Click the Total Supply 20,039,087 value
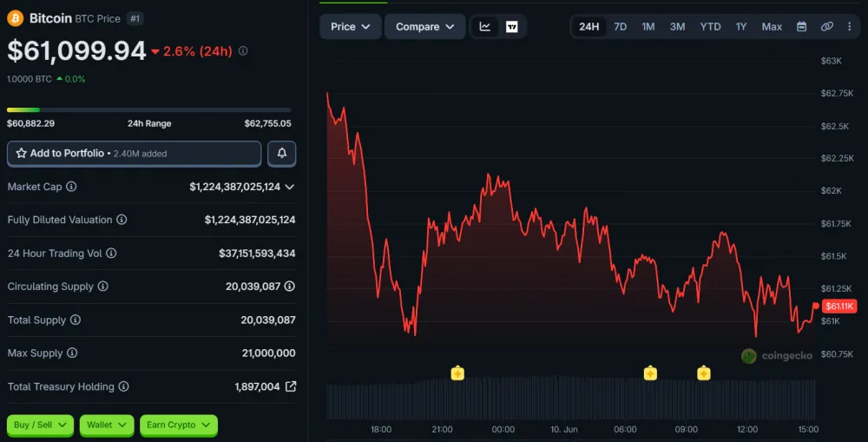 pos(268,320)
